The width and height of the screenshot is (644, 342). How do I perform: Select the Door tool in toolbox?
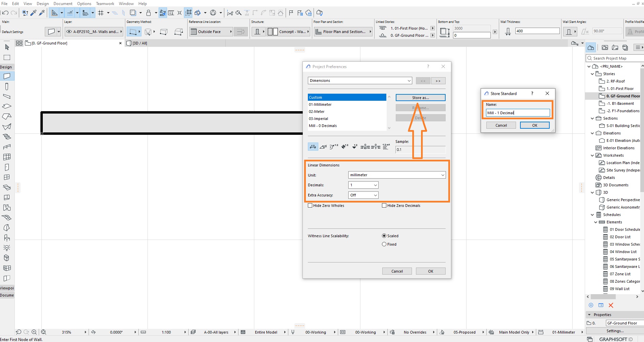7,167
